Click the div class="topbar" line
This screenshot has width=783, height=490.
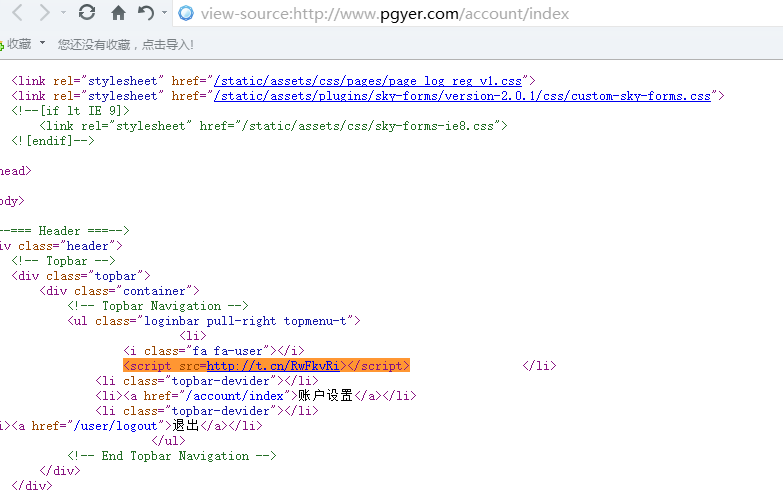click(81, 276)
